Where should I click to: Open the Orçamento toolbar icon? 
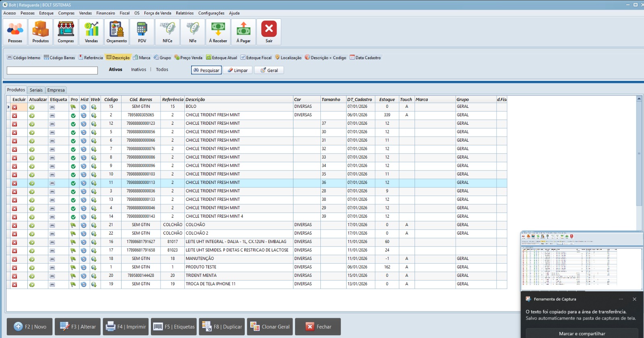point(117,32)
